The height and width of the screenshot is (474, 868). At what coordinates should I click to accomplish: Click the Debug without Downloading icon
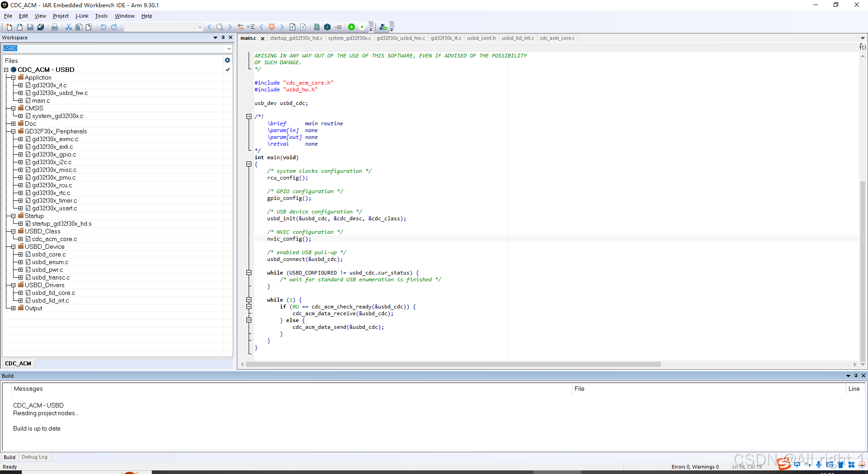tap(362, 27)
